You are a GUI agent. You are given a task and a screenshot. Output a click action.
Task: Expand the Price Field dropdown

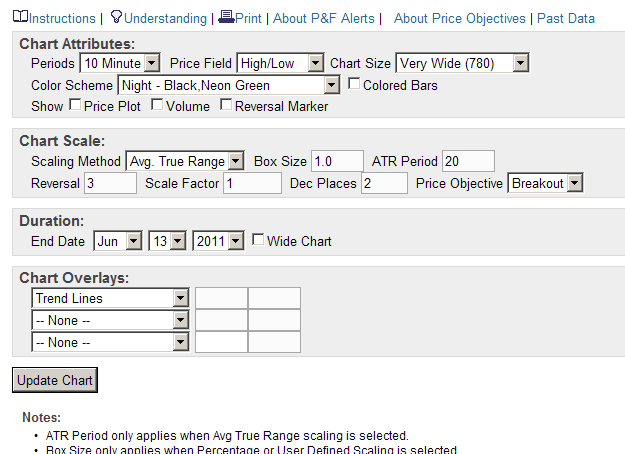pyautogui.click(x=280, y=63)
